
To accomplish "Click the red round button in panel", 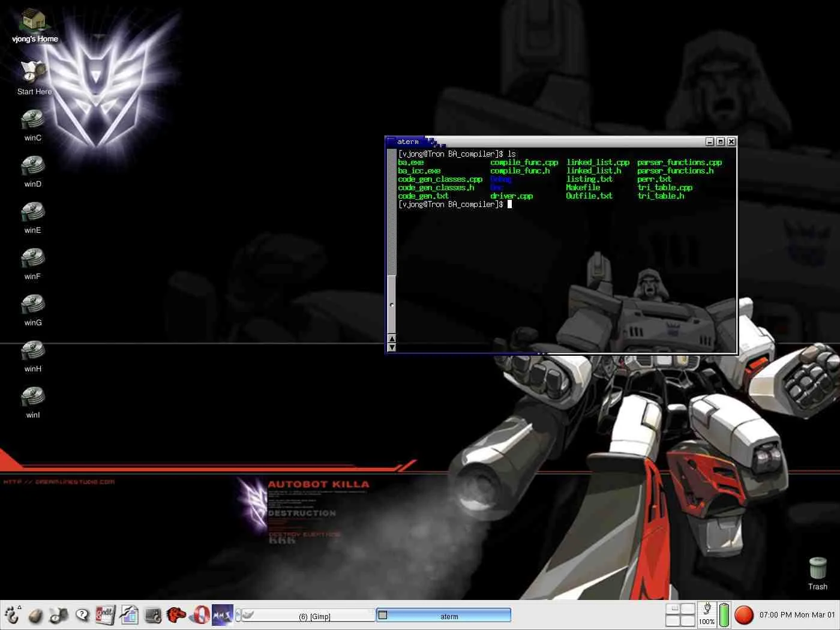I will [x=744, y=615].
